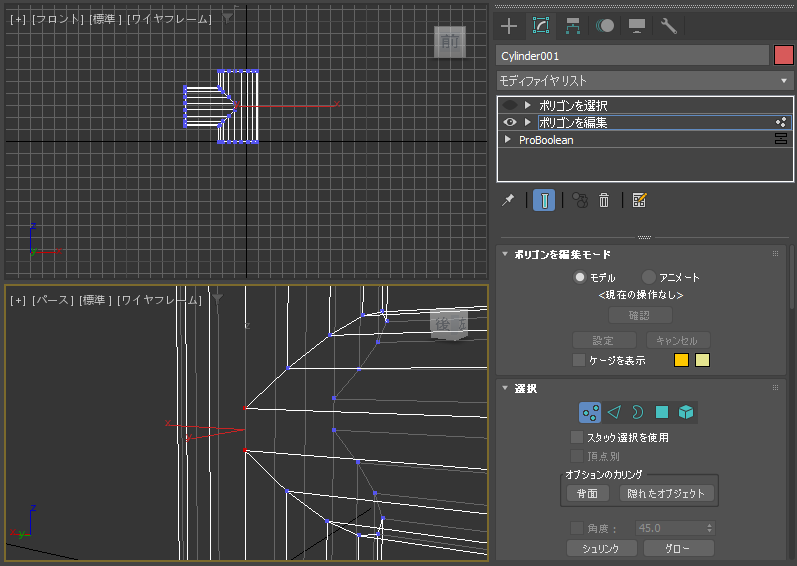Select the ProBoolean stack row
797x566 pixels.
pyautogui.click(x=645, y=139)
